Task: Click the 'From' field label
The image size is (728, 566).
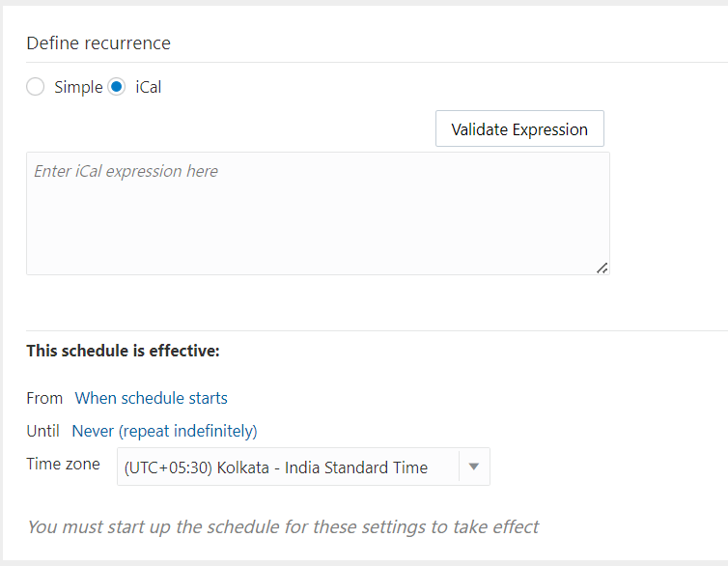Action: click(x=44, y=398)
